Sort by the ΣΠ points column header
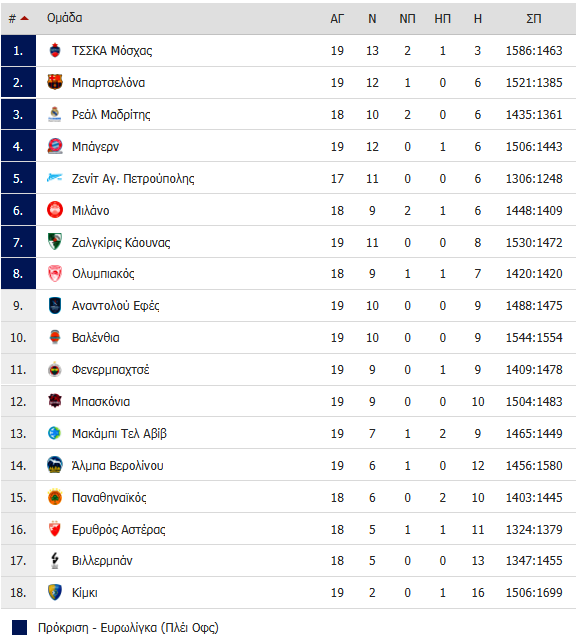The image size is (576, 636). point(533,19)
